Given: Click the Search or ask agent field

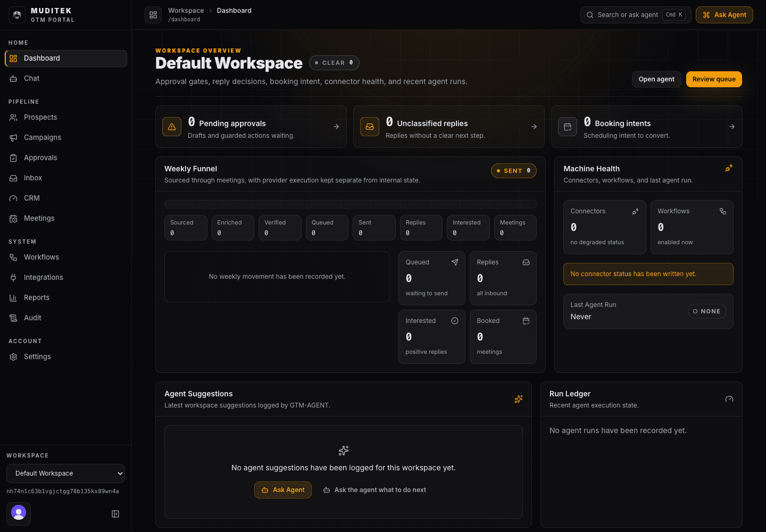Looking at the screenshot, I should coord(636,15).
